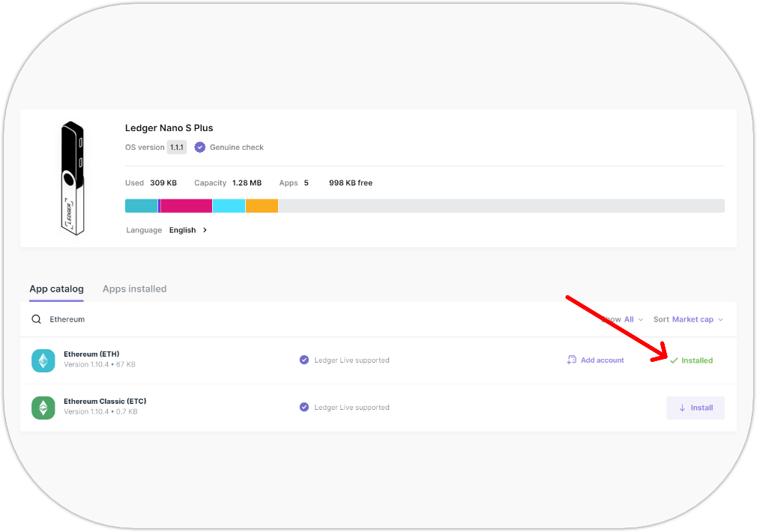The width and height of the screenshot is (757, 532).
Task: Click the green Ethereum Classic app icon
Action: click(x=43, y=408)
